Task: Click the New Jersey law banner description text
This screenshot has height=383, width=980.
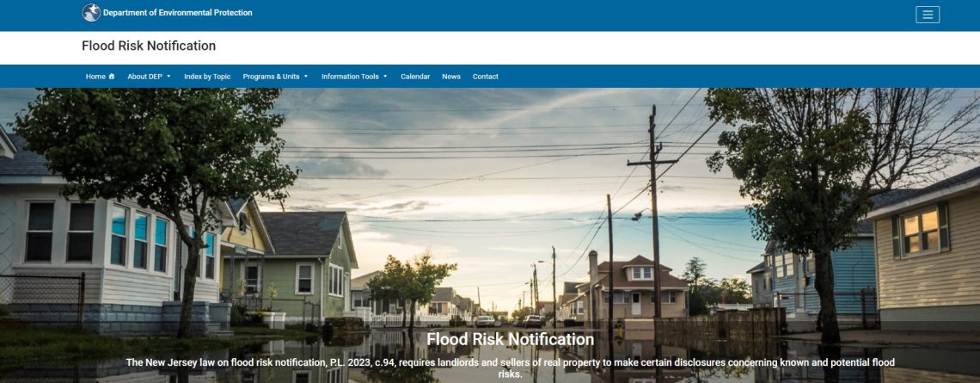Action: pos(510,368)
